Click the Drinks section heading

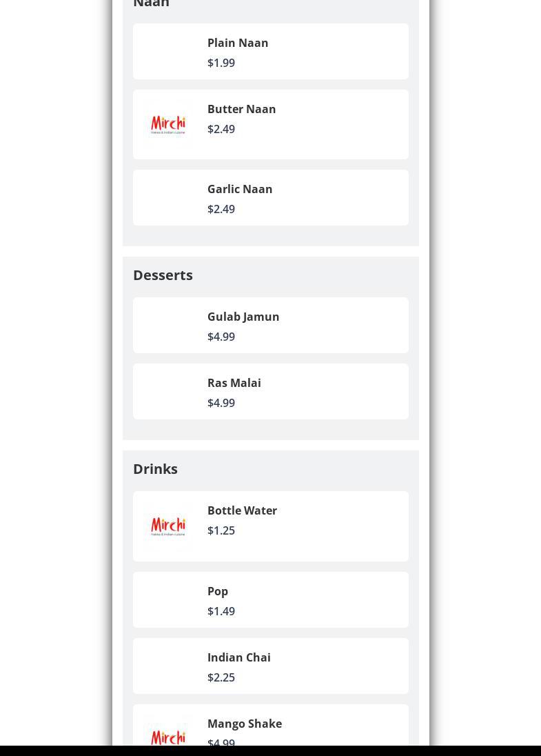[155, 468]
